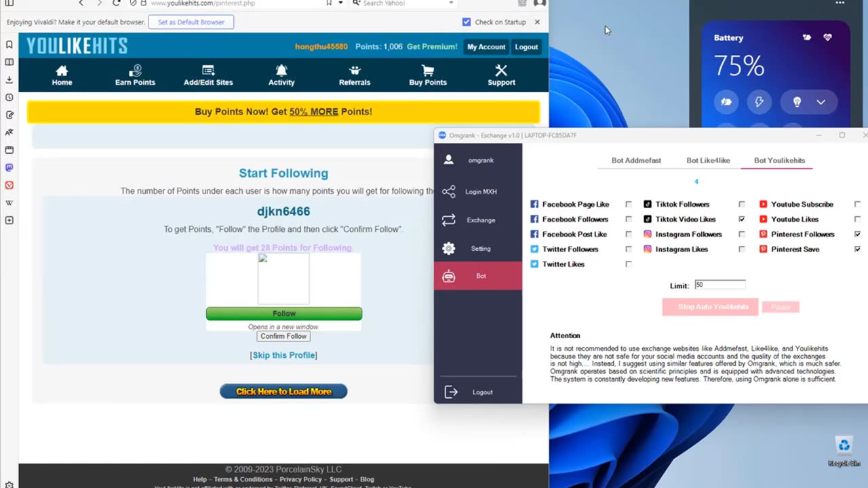Image resolution: width=868 pixels, height=488 pixels.
Task: Enable Tiktok Followers checkbox
Action: [x=742, y=204]
